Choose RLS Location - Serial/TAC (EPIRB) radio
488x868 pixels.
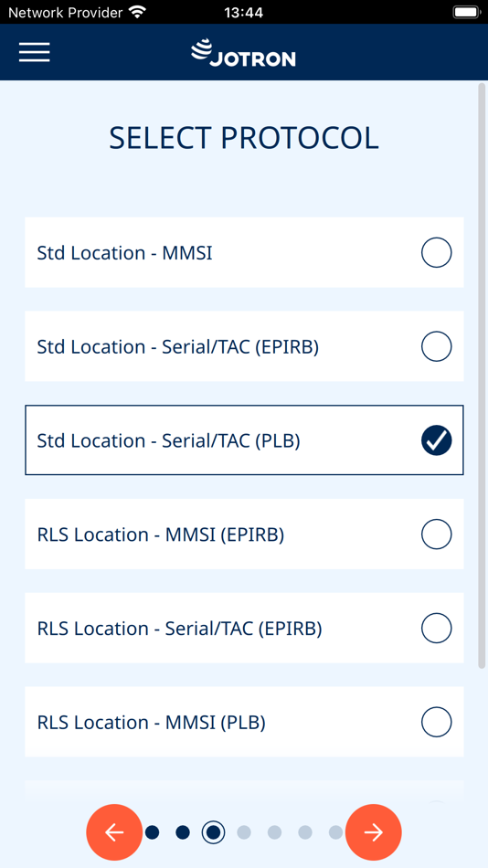pos(437,629)
